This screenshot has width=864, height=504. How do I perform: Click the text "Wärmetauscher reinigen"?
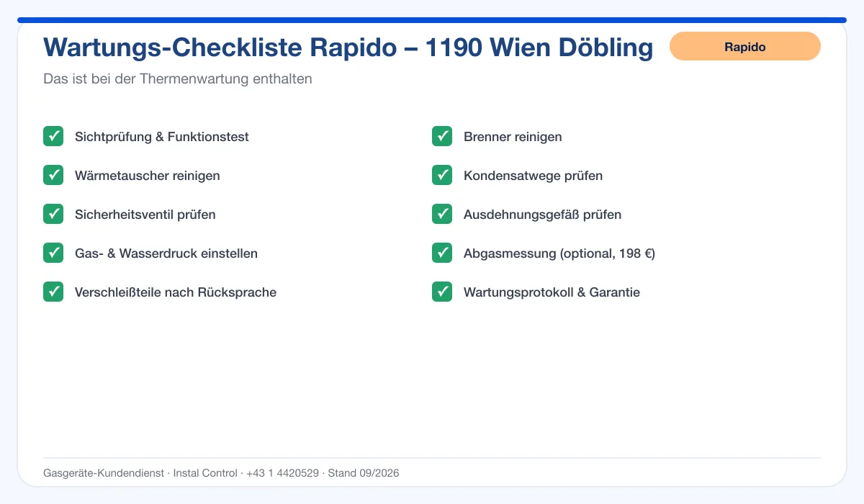(x=148, y=176)
